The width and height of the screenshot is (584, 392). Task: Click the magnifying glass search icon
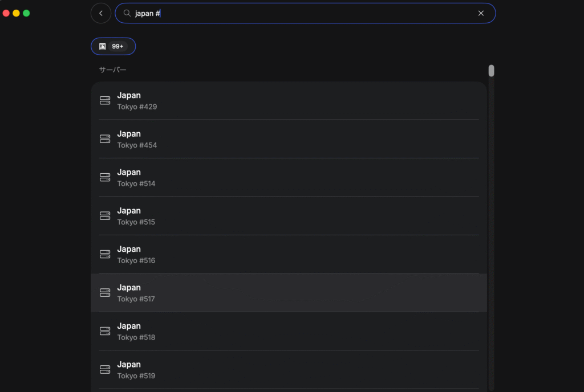point(127,13)
